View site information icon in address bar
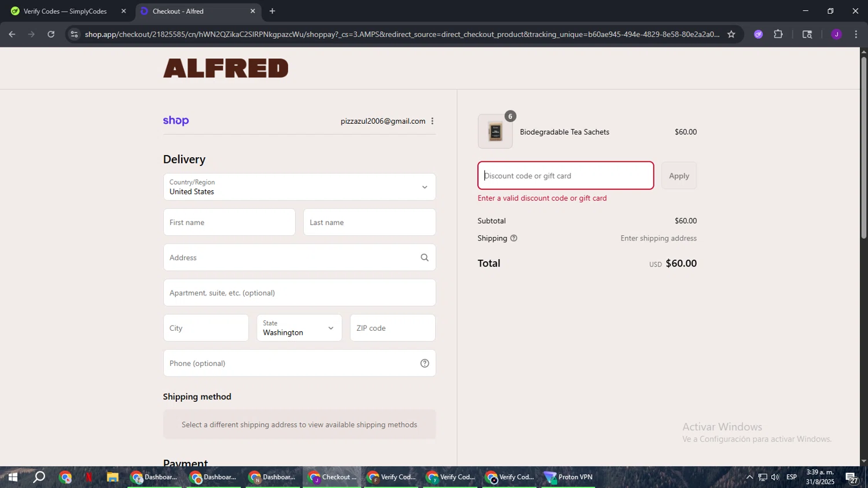 pyautogui.click(x=73, y=34)
